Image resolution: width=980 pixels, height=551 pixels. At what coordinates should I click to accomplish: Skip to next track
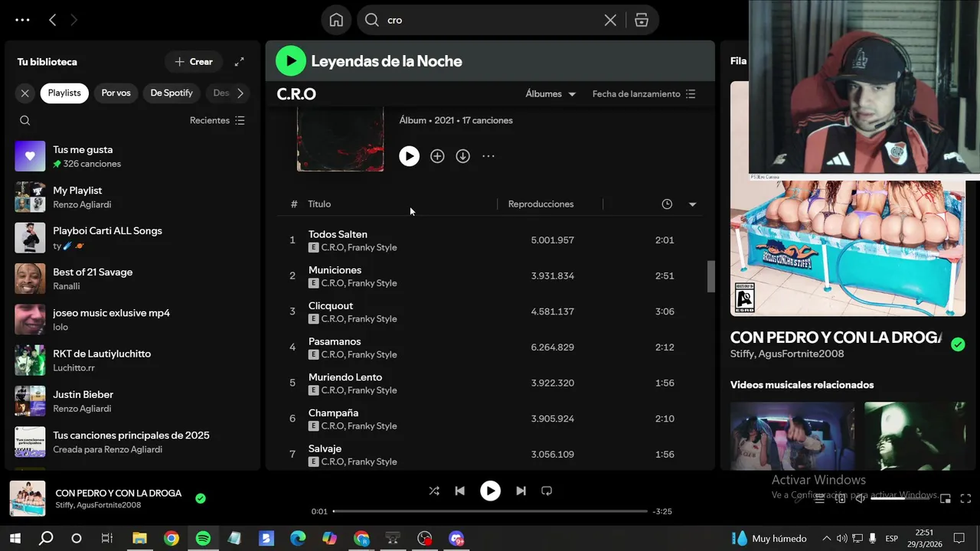(x=521, y=491)
